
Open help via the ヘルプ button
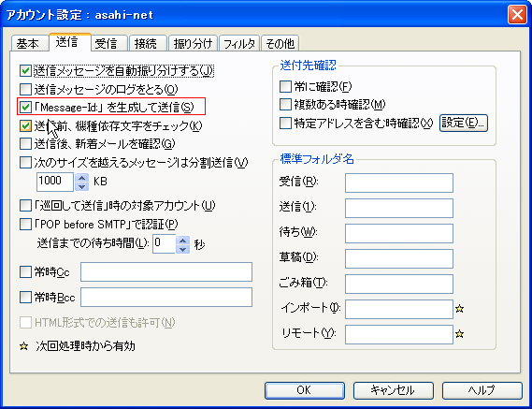point(482,390)
